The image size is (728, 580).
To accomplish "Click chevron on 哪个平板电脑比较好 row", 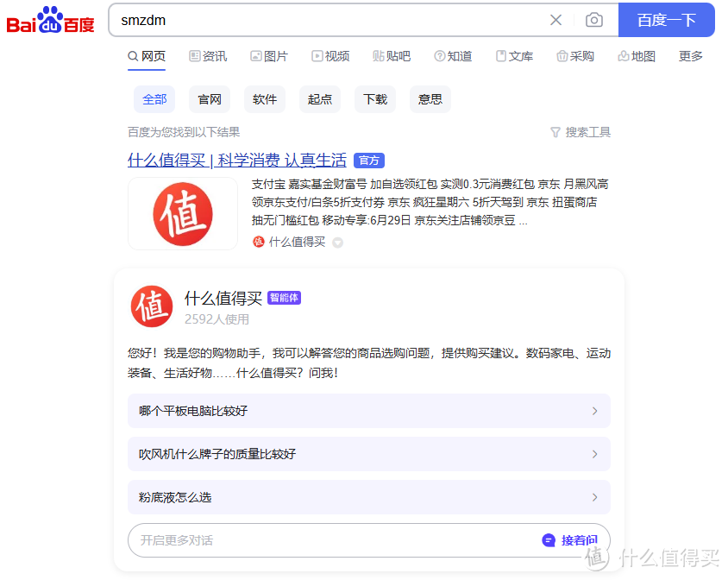I will pos(595,411).
